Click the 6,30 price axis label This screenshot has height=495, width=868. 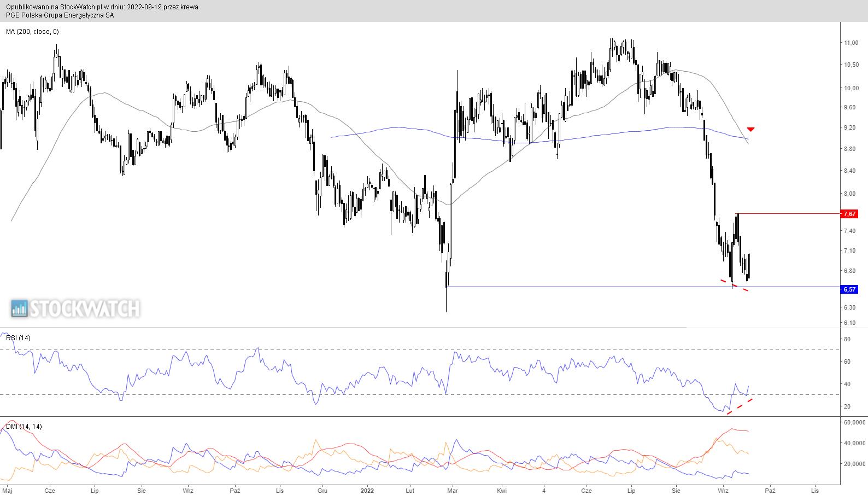pyautogui.click(x=851, y=308)
